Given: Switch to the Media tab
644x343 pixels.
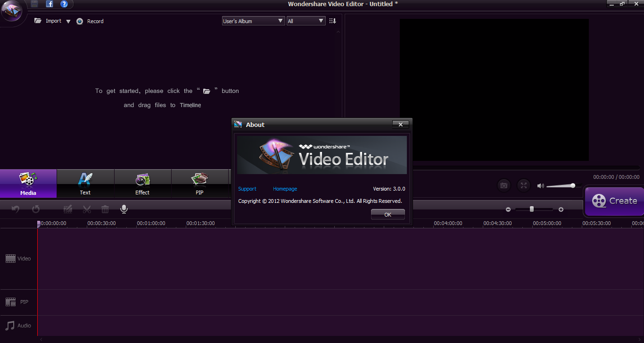Looking at the screenshot, I should [x=28, y=184].
